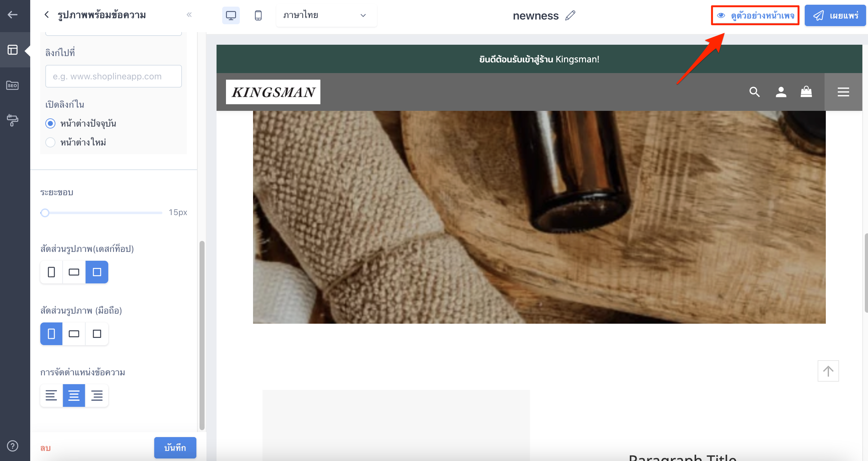Click the ลิงก์ไปที่ URL input field

114,76
